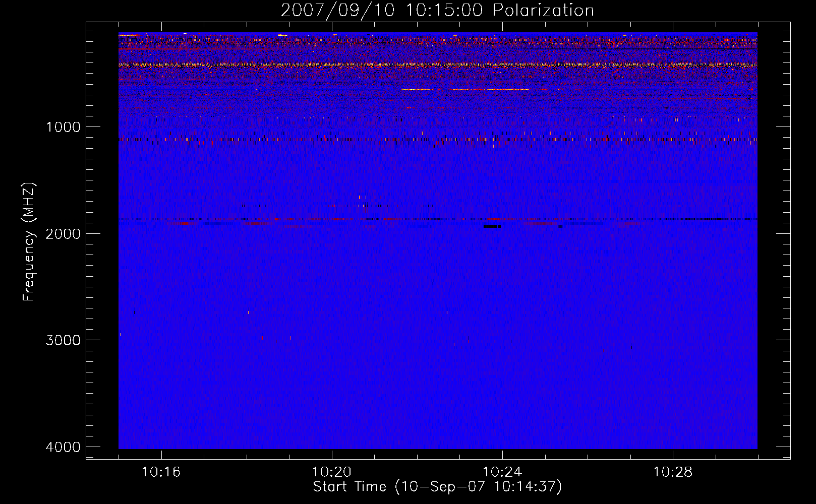
Task: Click the '3000' frequency tick label
Action: (x=63, y=340)
